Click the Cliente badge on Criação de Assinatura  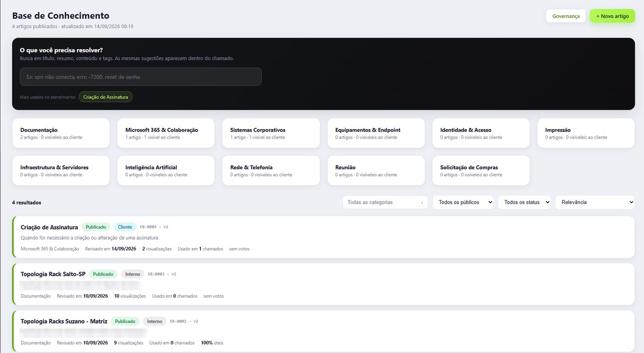pos(125,227)
